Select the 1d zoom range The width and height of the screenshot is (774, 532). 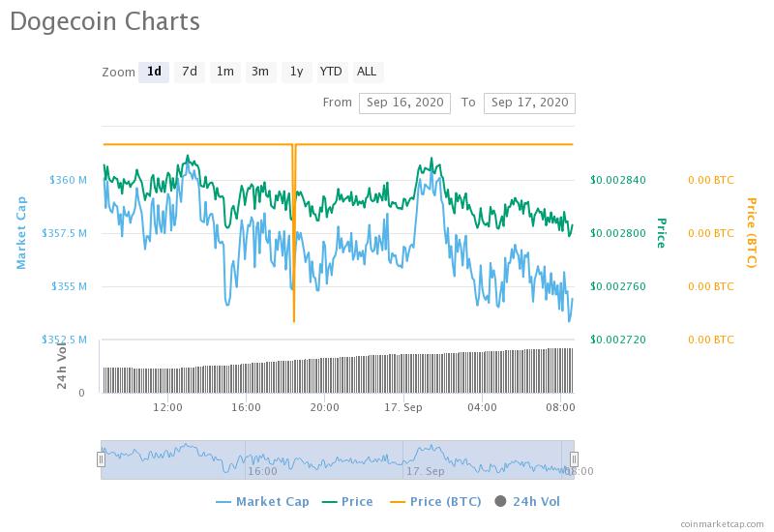(154, 72)
